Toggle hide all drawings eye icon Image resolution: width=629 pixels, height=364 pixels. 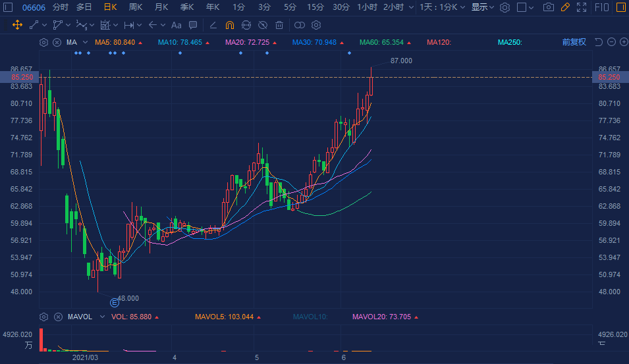click(263, 25)
